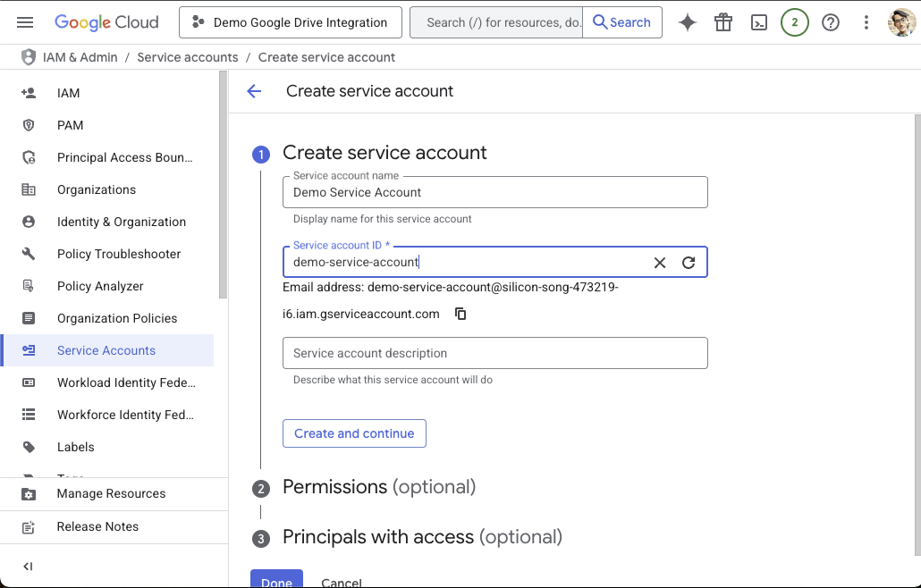Click the Organizations building icon
921x588 pixels.
click(x=29, y=189)
